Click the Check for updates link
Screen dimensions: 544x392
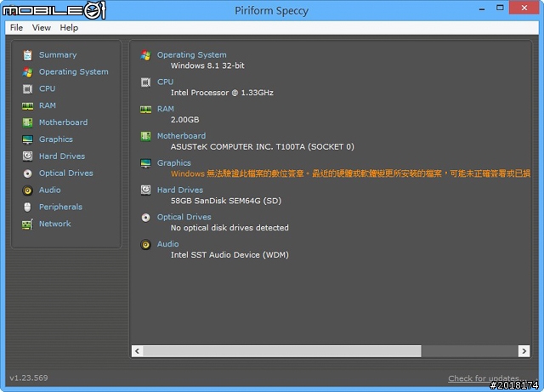(485, 378)
